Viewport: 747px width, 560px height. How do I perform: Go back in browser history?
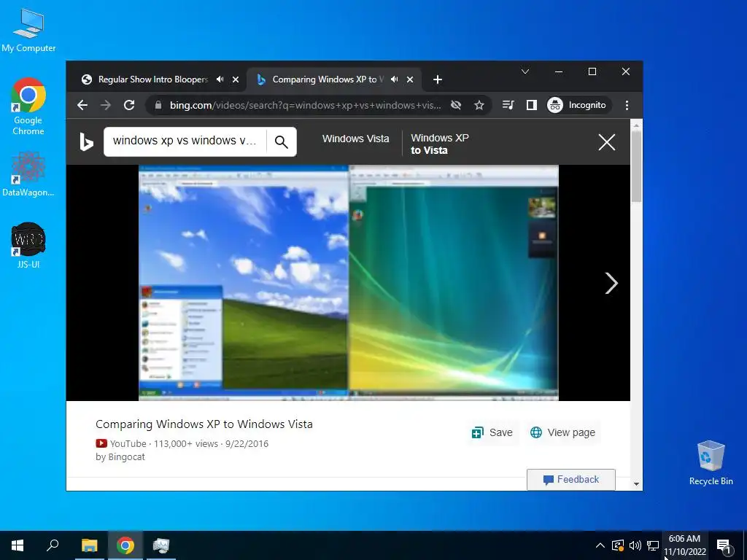(82, 105)
